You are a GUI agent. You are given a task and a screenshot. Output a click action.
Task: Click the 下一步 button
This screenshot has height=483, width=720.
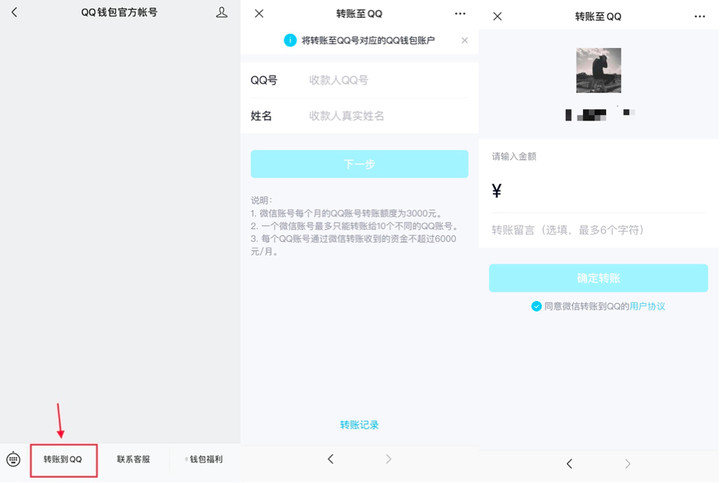360,164
